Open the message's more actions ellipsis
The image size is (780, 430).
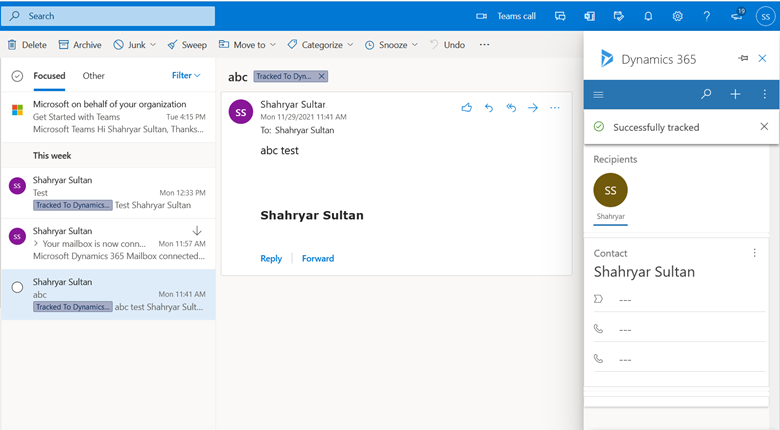(x=555, y=108)
